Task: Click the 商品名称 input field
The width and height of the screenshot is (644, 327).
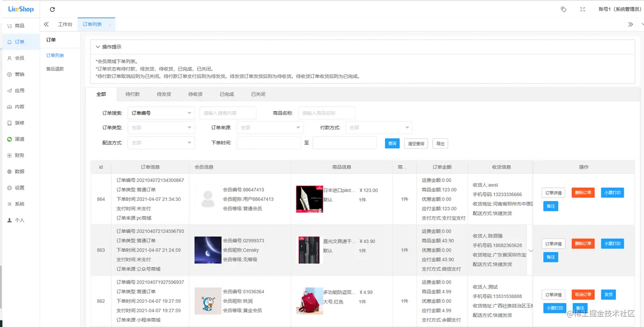Action: (327, 113)
